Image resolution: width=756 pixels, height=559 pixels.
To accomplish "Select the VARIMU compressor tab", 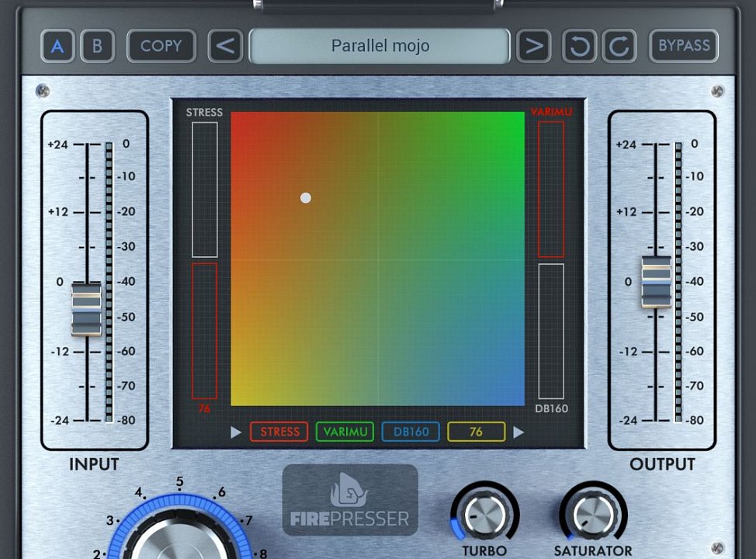I will 345,432.
